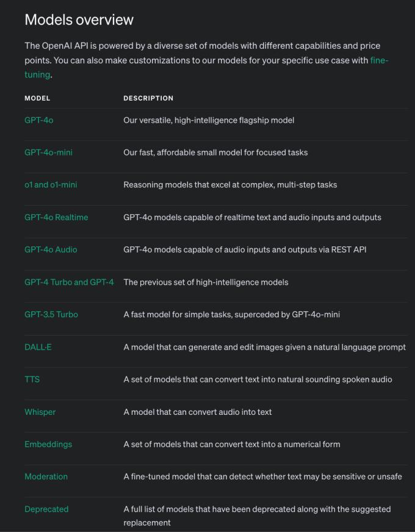Select the Embeddings link

(48, 444)
